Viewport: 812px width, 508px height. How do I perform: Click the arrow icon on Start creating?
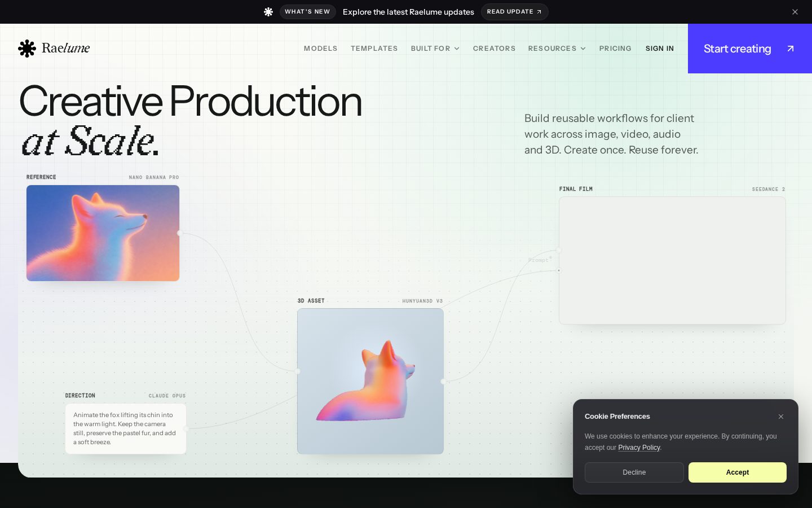coord(791,49)
